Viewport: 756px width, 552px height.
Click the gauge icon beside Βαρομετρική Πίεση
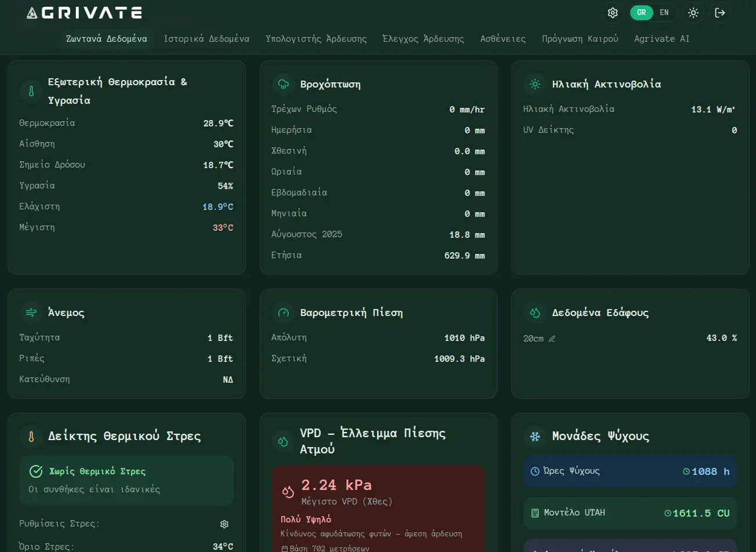[x=283, y=313]
